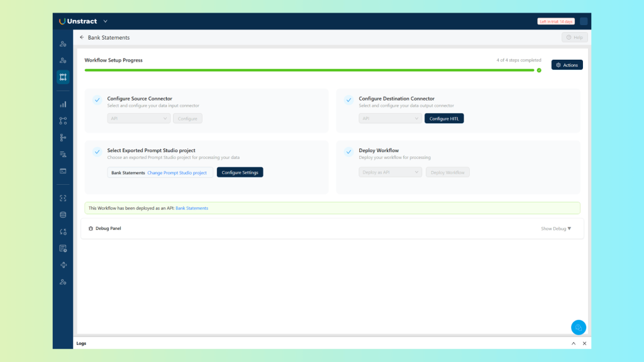Click the bar chart icon in sidebar

(x=63, y=104)
